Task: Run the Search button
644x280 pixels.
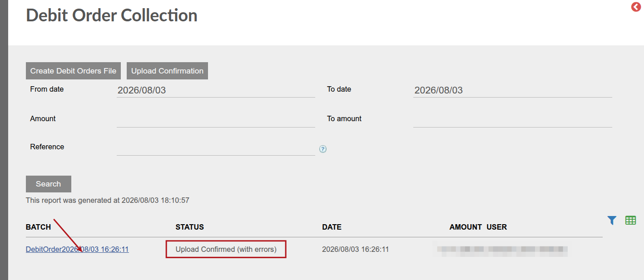Action: click(49, 184)
